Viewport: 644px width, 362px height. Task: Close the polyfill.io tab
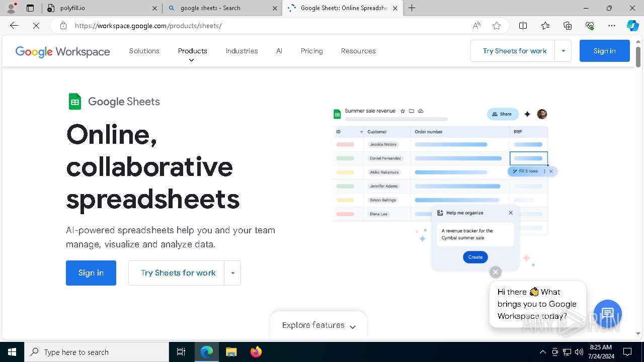tap(154, 8)
